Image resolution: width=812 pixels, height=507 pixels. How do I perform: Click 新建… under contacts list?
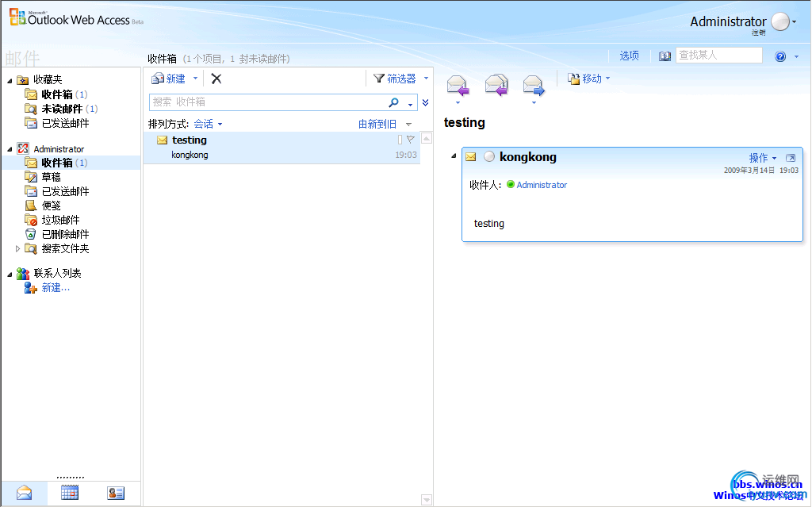pyautogui.click(x=56, y=287)
